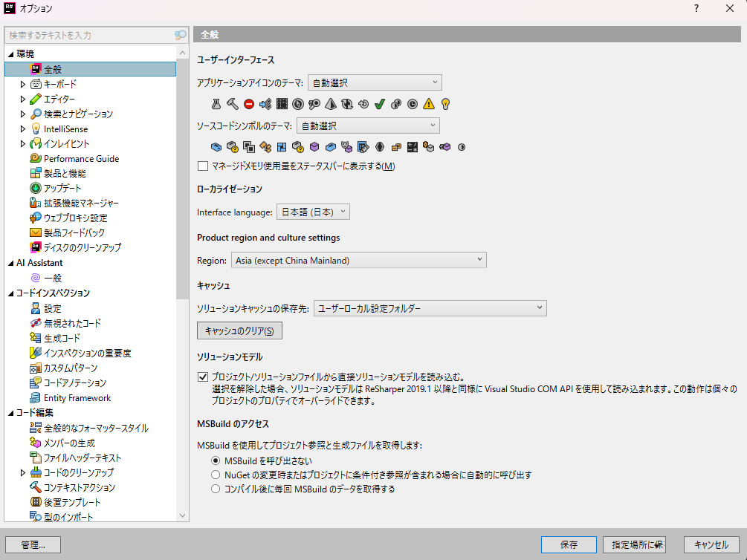
Task: Open 全般的なフォーマッタースタイル page
Action: click(96, 428)
